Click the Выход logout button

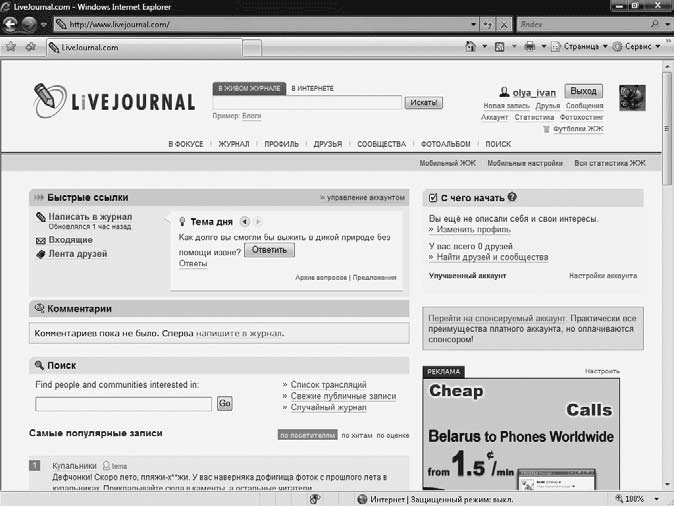(x=583, y=91)
